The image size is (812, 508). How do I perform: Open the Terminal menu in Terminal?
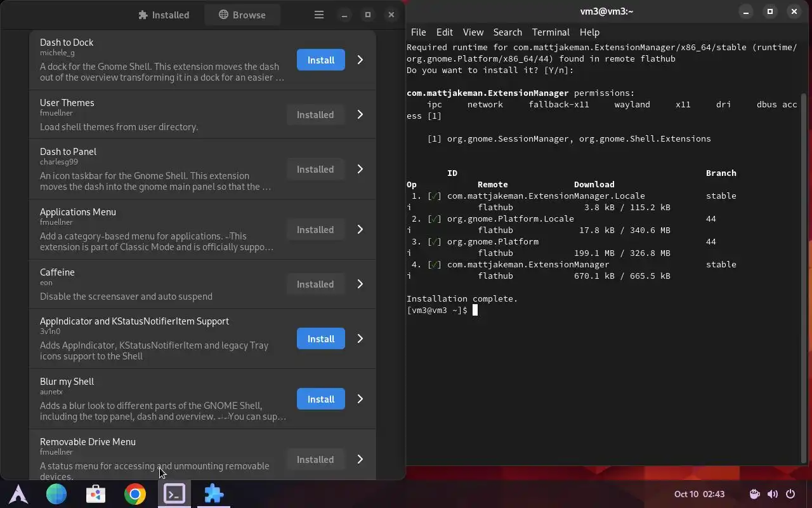[551, 32]
